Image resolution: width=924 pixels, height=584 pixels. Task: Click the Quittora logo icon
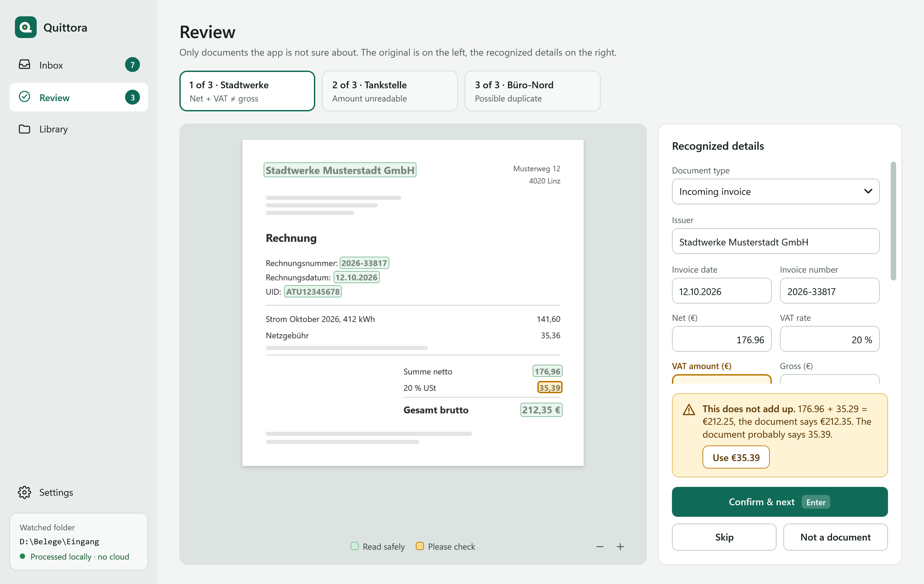[x=26, y=27]
